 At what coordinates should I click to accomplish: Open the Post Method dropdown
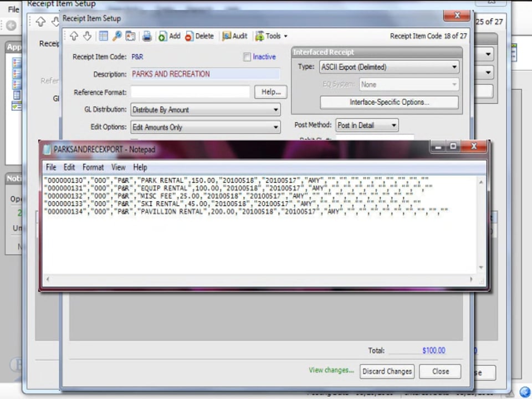pos(367,125)
